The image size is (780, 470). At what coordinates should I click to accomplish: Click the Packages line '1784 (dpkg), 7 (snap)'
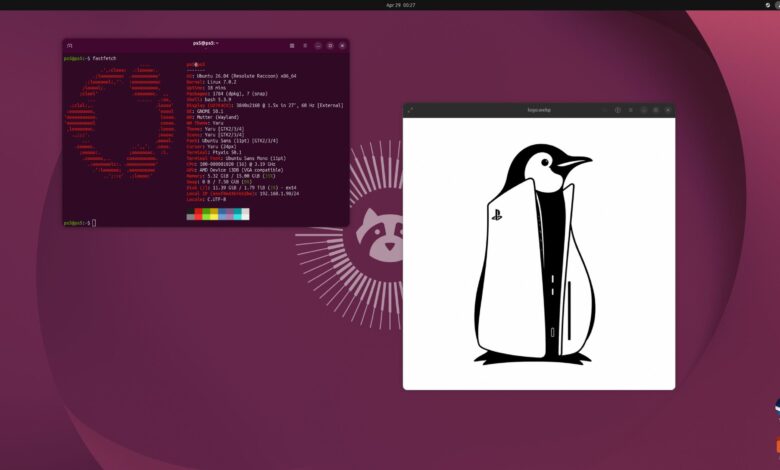(240, 94)
